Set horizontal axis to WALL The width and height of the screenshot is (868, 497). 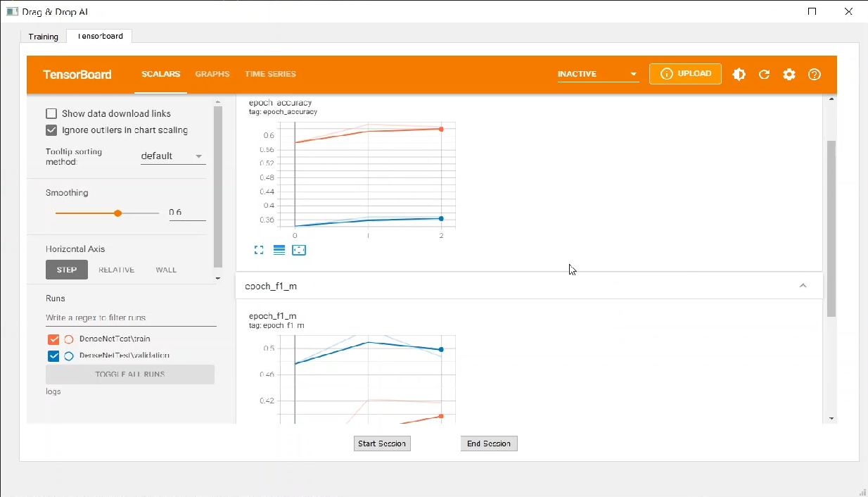coord(166,270)
